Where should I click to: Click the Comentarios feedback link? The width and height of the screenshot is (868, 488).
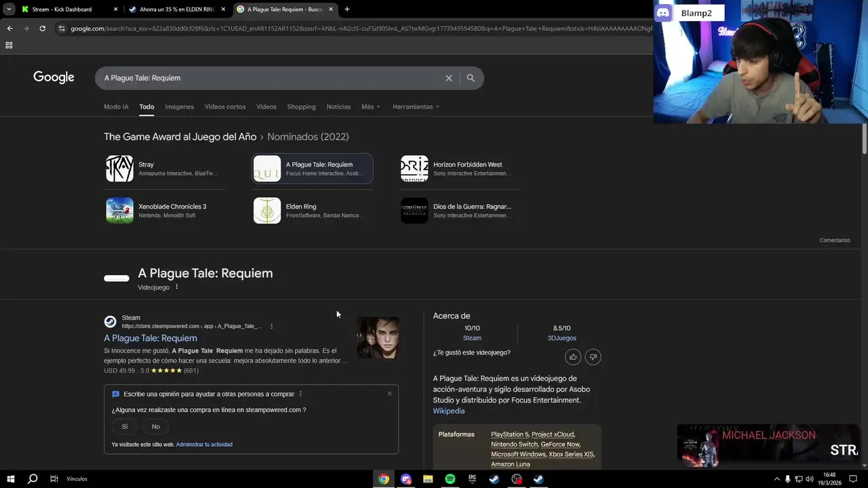(x=834, y=240)
